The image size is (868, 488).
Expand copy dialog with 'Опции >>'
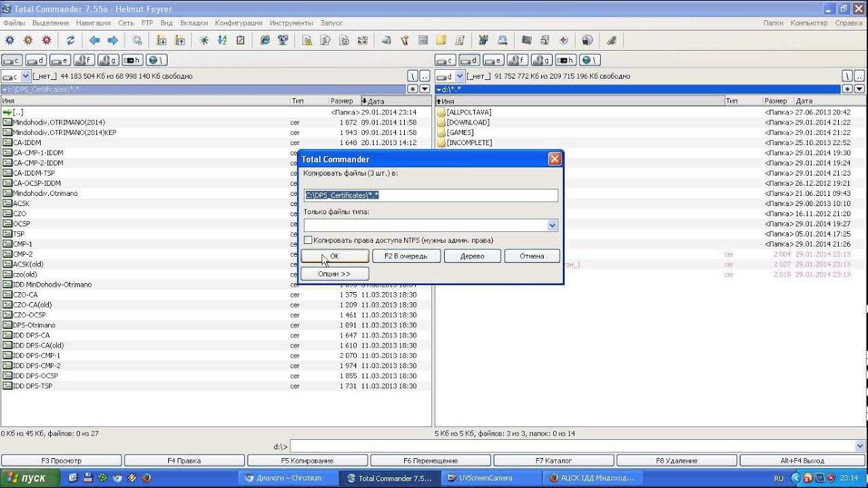[x=334, y=274]
